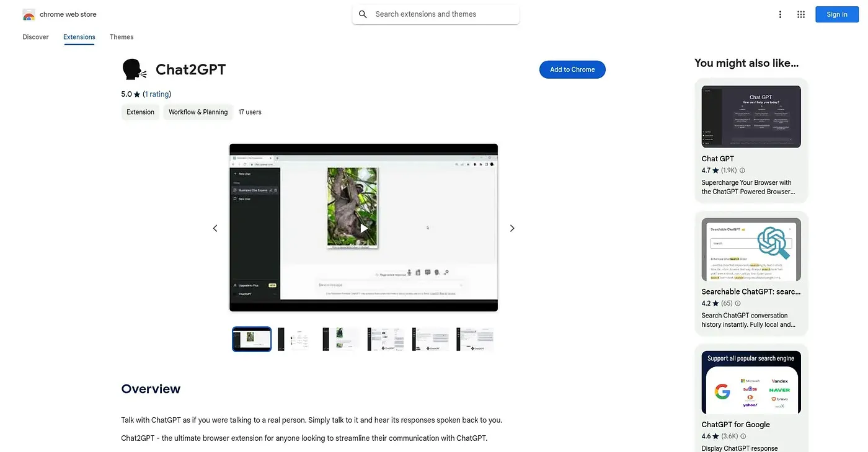Advance to next screenshot with right arrow
The image size is (868, 452).
click(512, 228)
